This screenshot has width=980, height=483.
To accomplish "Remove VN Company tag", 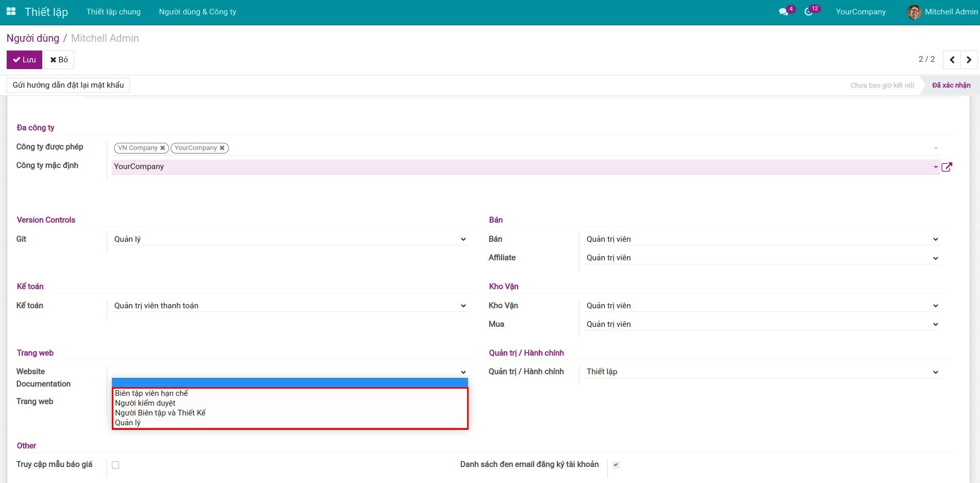I will pos(162,148).
